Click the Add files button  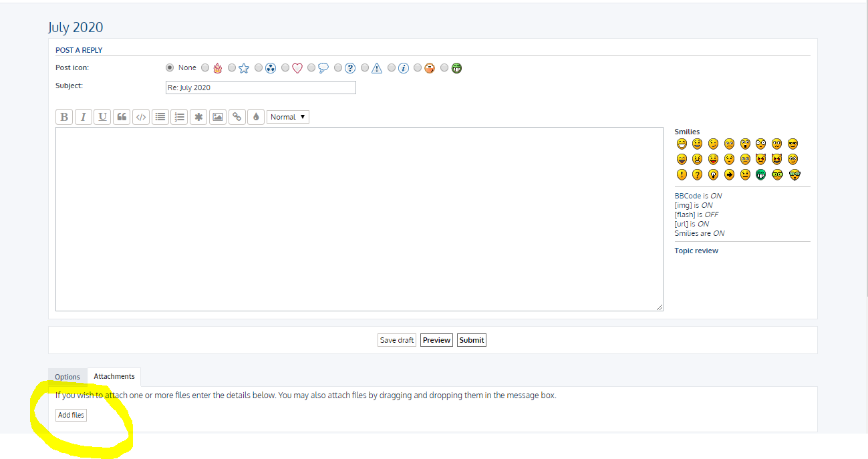(71, 415)
